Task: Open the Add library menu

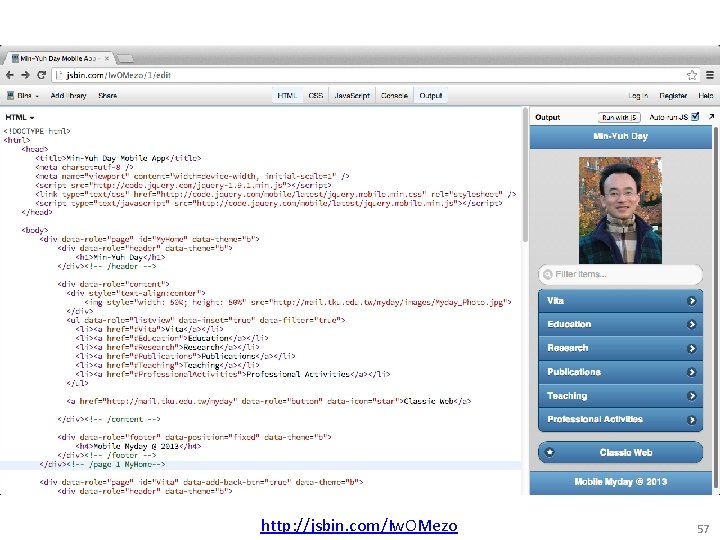Action: pos(68,96)
